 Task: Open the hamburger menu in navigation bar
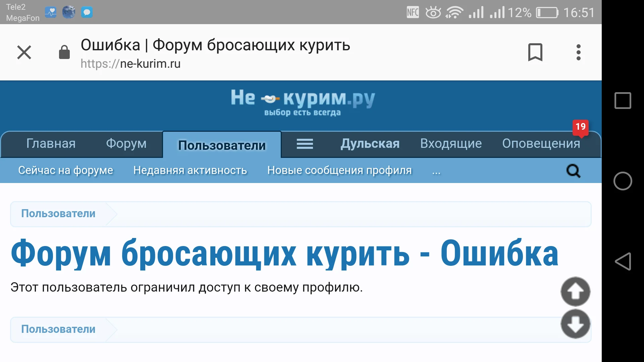point(305,144)
